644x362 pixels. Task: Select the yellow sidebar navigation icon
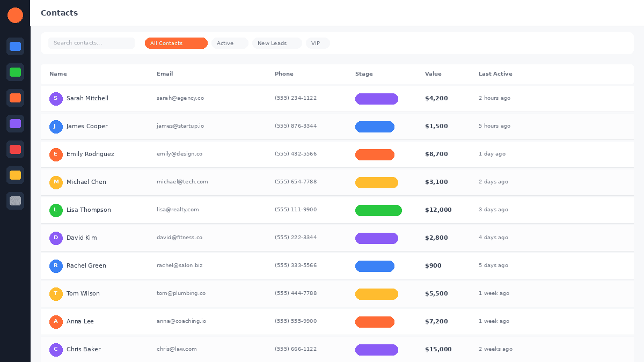(x=15, y=175)
